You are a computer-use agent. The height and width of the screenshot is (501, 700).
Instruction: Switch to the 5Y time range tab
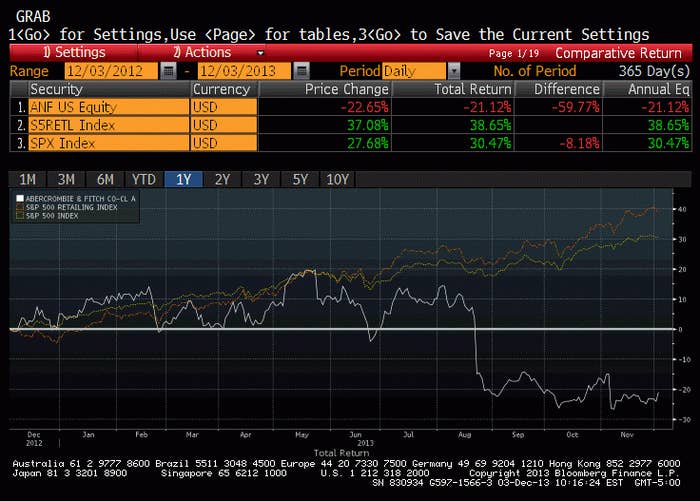300,180
